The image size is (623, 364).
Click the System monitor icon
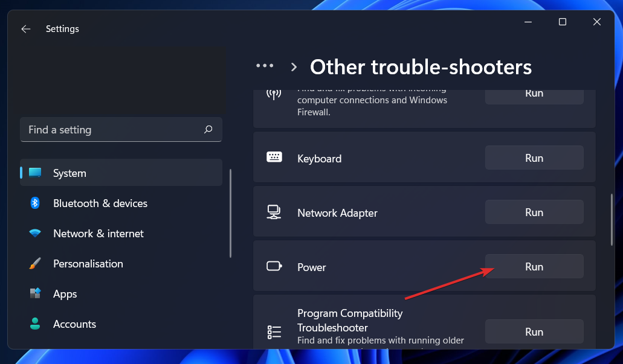click(35, 173)
